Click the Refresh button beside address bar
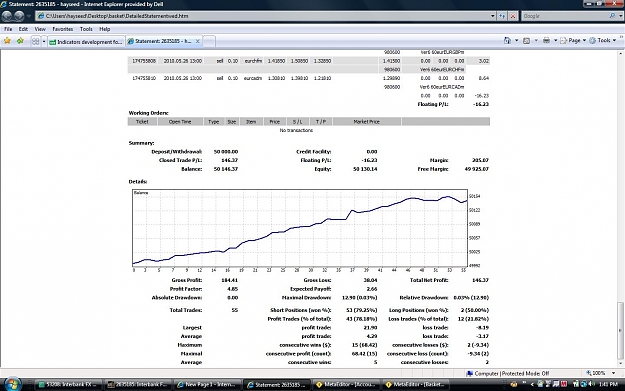The image size is (625, 391). [x=502, y=16]
